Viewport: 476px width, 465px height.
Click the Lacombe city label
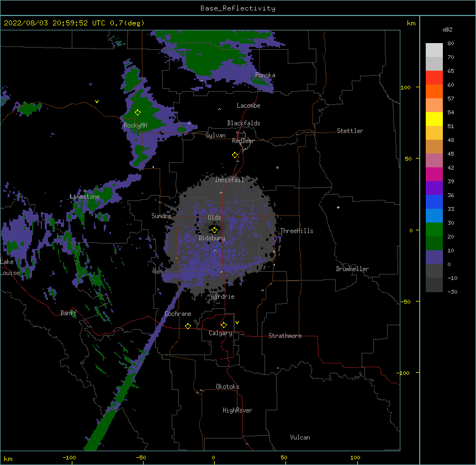point(248,105)
